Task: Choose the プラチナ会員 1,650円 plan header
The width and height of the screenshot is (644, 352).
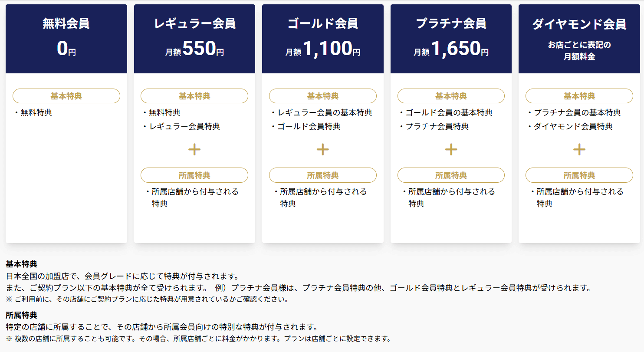Action: point(451,39)
